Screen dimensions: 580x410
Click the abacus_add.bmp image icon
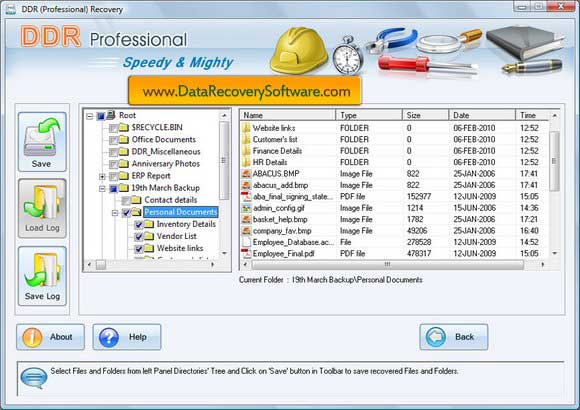(x=246, y=185)
